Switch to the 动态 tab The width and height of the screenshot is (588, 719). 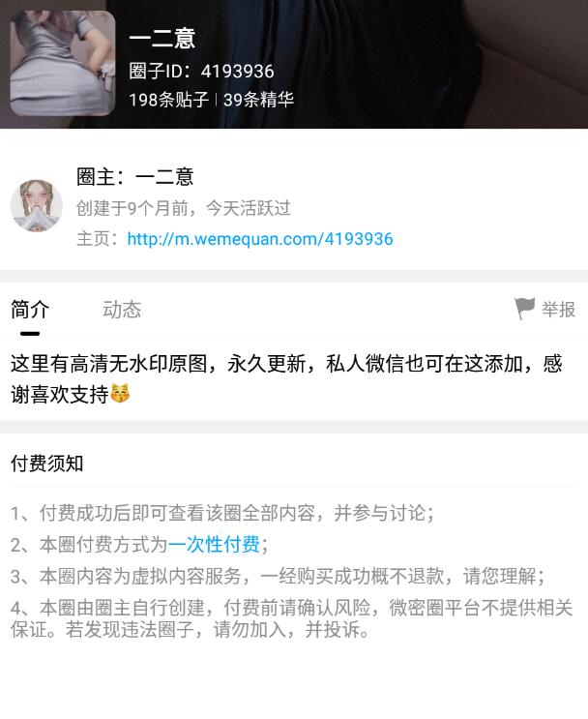(122, 310)
